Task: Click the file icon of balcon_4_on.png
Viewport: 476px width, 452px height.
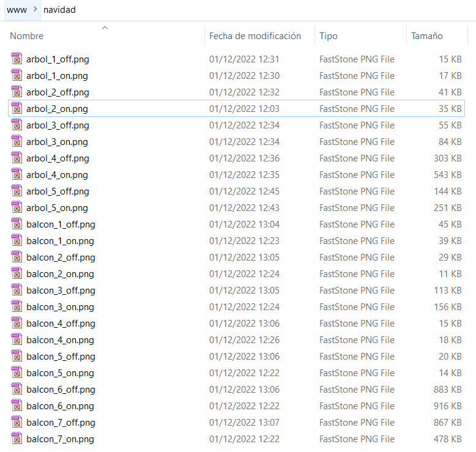Action: pos(17,339)
